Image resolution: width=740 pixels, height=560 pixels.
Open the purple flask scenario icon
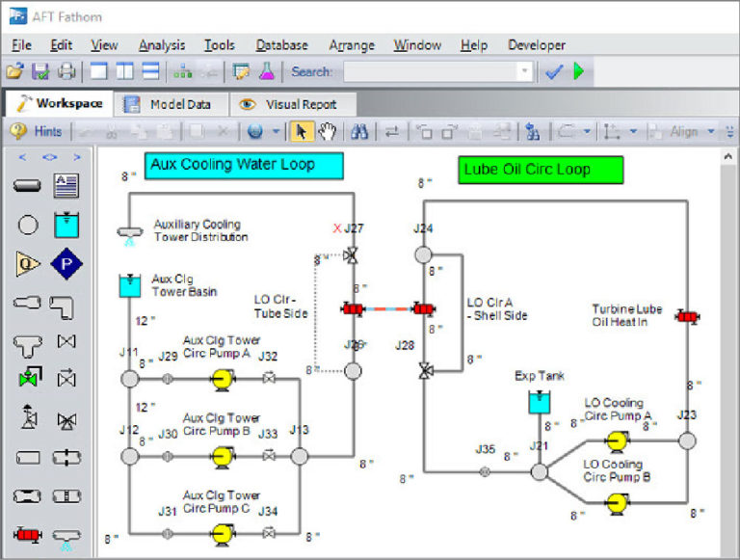267,71
